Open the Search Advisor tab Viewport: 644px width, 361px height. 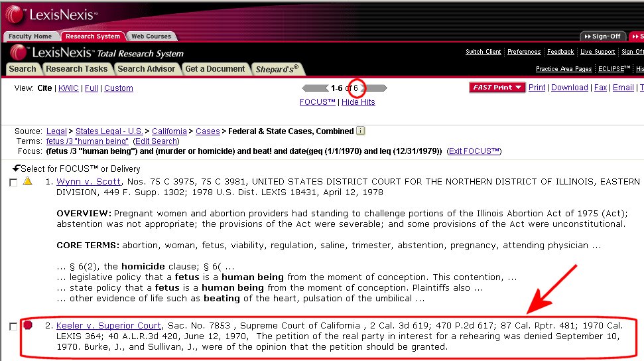pyautogui.click(x=146, y=68)
